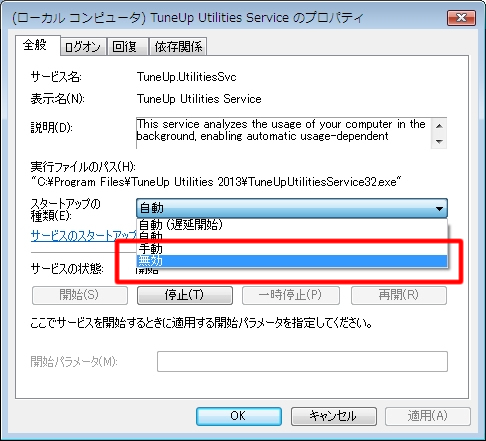Screen dimensions: 486x441
Task: Pick 自動 (遅延開始) from dropdown list
Action: (292, 225)
